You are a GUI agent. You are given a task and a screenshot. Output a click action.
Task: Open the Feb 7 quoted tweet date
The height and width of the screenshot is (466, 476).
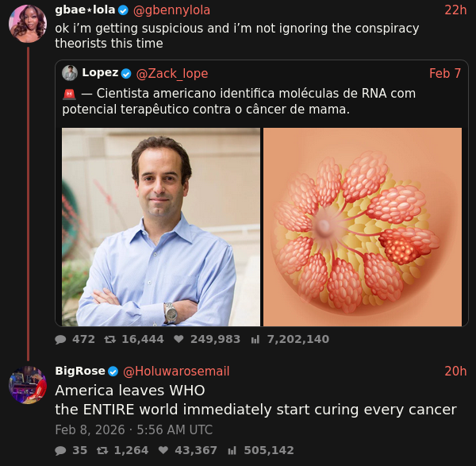point(445,73)
